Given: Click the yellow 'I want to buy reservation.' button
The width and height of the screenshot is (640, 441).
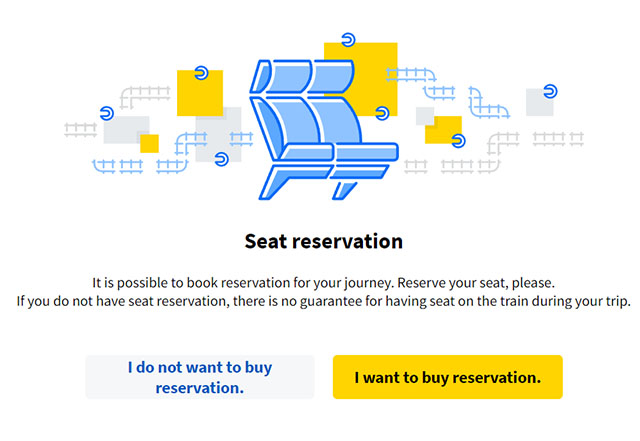Looking at the screenshot, I should (x=448, y=377).
